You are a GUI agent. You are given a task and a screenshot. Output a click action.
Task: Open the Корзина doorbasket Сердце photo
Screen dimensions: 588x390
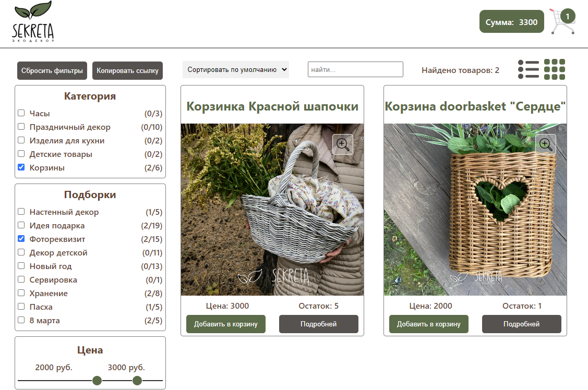tap(475, 210)
